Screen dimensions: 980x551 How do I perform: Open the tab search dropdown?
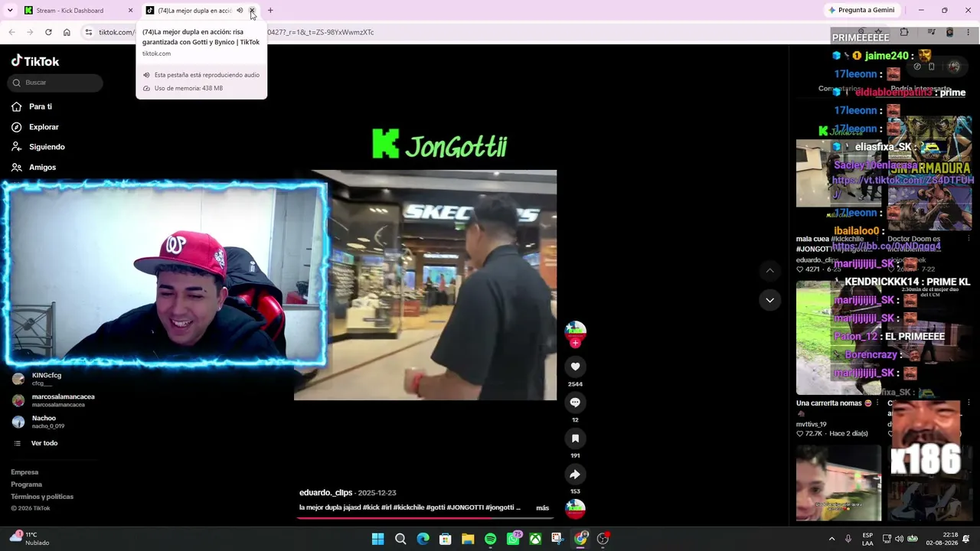point(10,11)
